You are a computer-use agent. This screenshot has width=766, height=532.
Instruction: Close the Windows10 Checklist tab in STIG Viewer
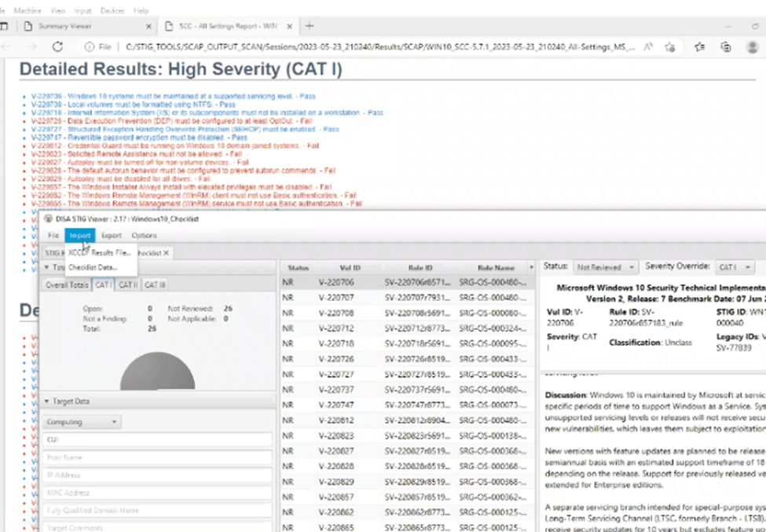click(167, 253)
